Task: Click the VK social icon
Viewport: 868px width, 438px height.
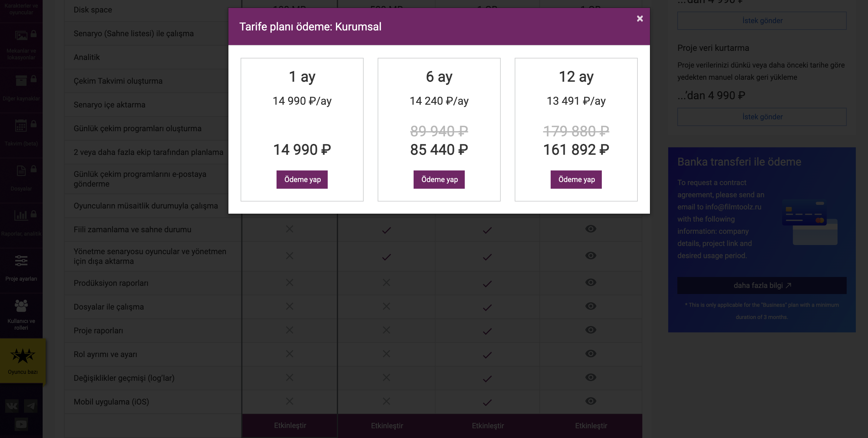Action: point(12,406)
